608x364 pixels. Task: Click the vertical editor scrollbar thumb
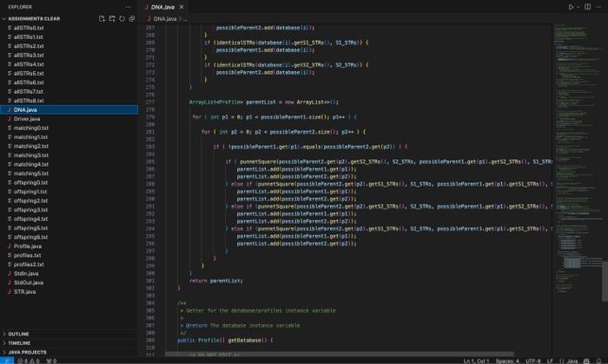(x=605, y=281)
